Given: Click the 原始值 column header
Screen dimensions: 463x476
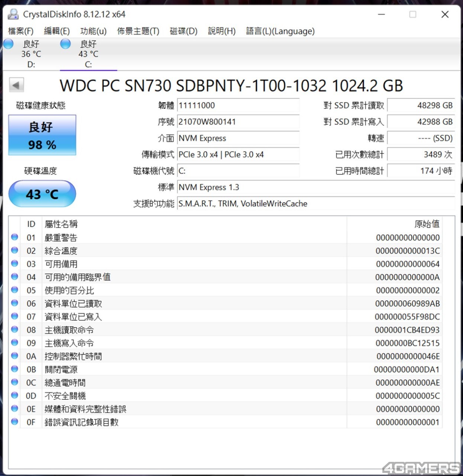Looking at the screenshot, I should point(395,224).
